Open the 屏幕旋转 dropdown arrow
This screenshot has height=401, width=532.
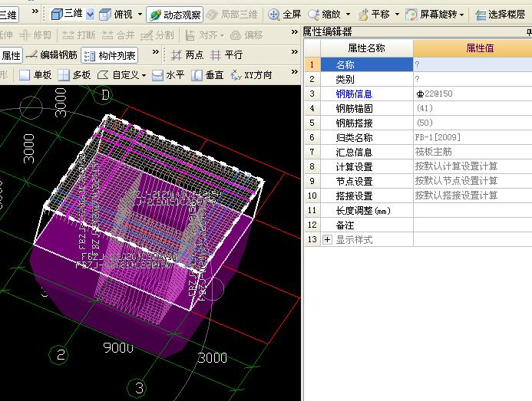tap(461, 15)
